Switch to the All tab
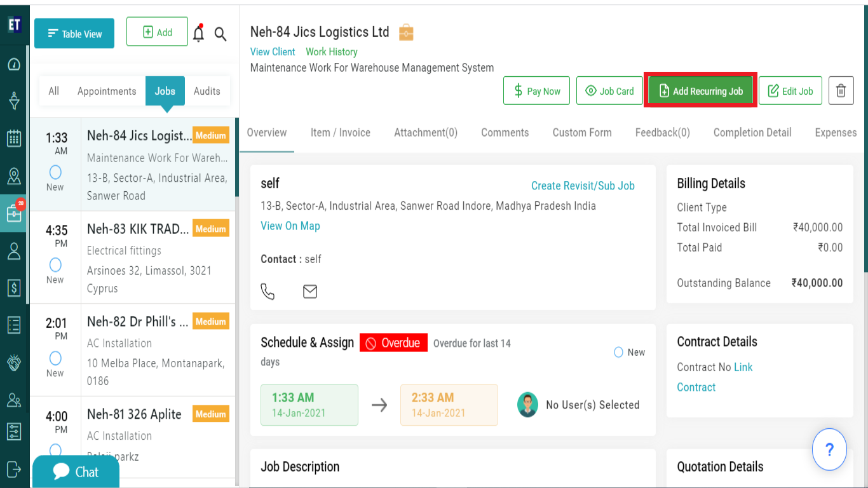This screenshot has height=488, width=868. (54, 91)
